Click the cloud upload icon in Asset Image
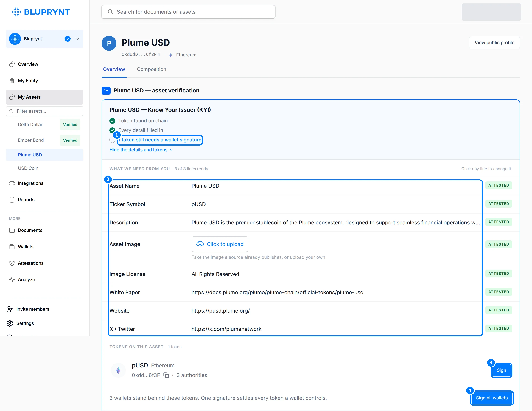The height and width of the screenshot is (411, 532). pyautogui.click(x=200, y=244)
